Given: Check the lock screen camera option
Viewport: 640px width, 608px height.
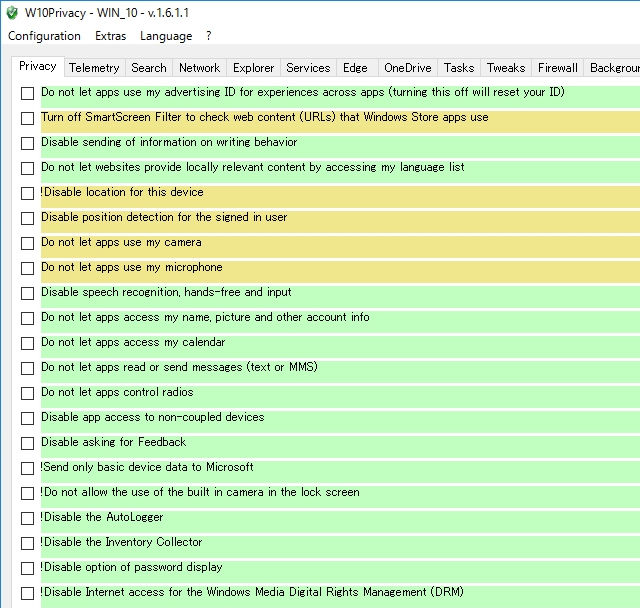Looking at the screenshot, I should coord(27,493).
